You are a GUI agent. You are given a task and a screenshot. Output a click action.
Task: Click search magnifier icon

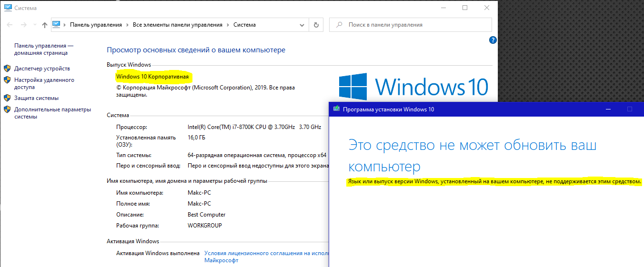[339, 25]
